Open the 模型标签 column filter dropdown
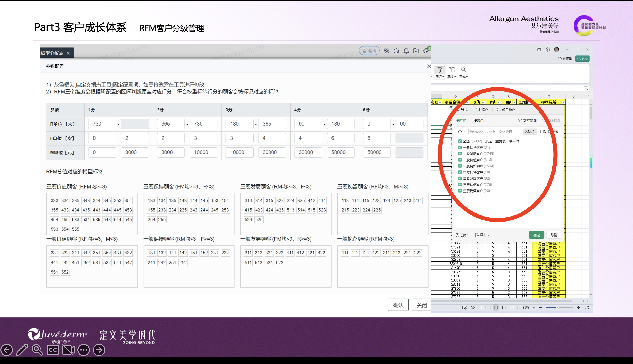This screenshot has width=633, height=364. 563,102
